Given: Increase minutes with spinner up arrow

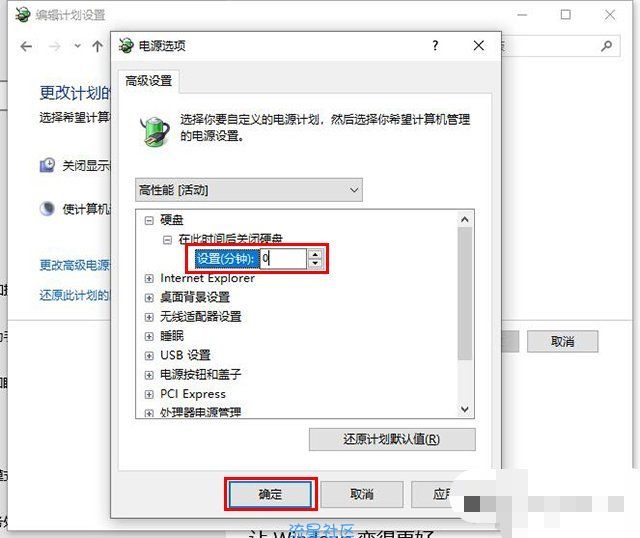Looking at the screenshot, I should pyautogui.click(x=315, y=254).
